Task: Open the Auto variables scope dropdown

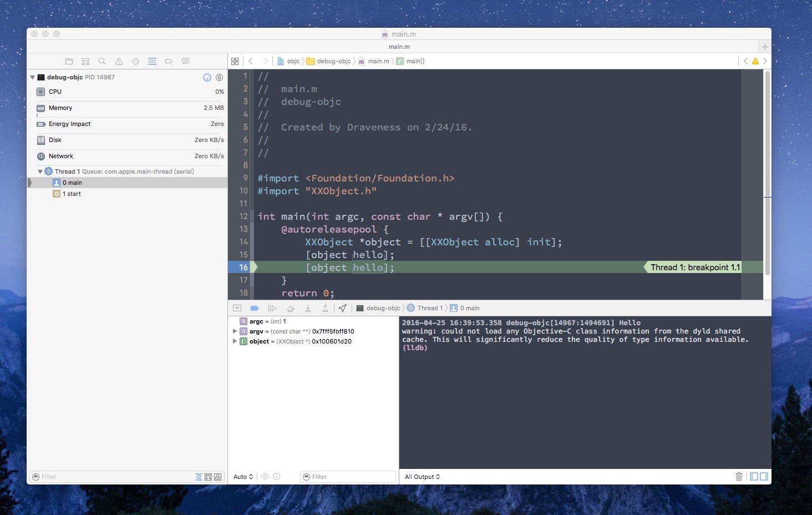Action: [243, 477]
